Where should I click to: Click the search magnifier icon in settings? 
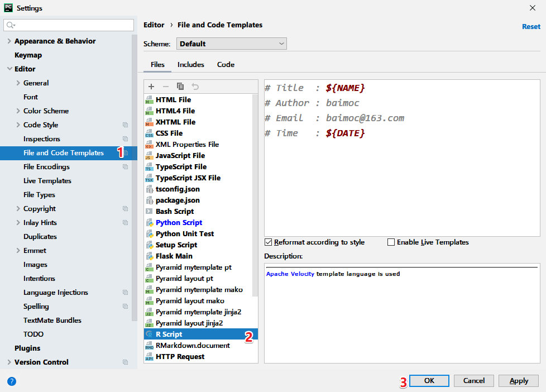coord(11,25)
